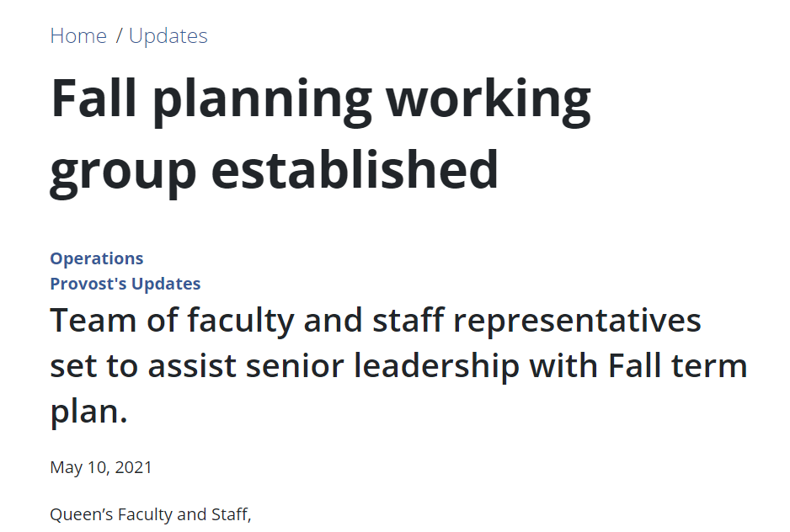Click the breadcrumb slash separator
The image size is (790, 532).
coord(119,36)
